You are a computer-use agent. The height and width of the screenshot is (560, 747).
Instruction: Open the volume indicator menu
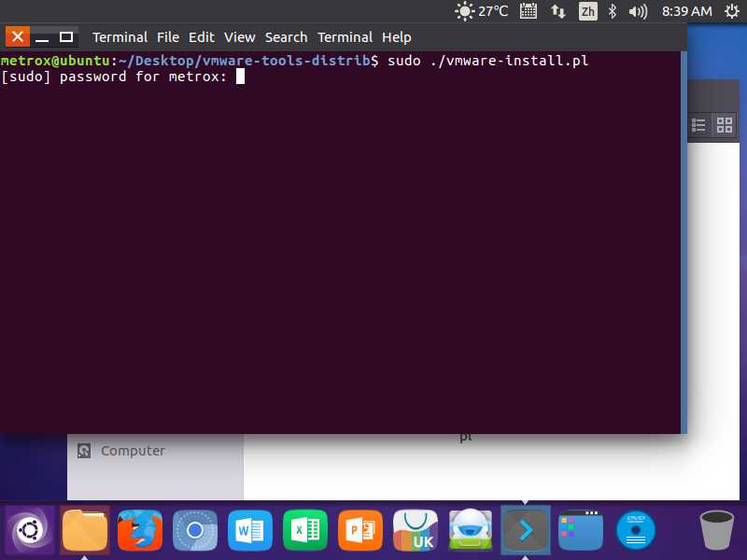[639, 11]
